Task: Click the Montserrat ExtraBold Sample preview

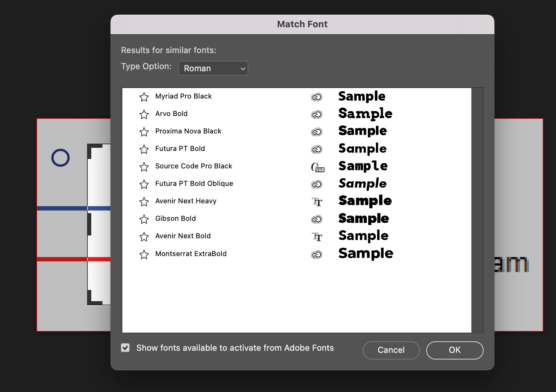Action: tap(366, 254)
